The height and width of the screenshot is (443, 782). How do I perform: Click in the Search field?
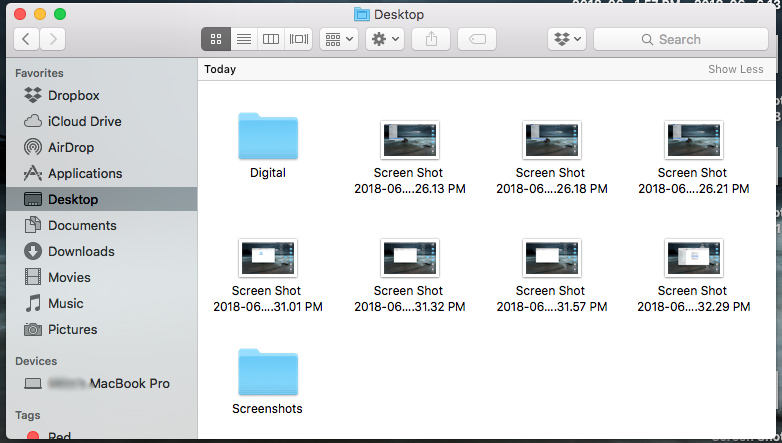[x=681, y=39]
